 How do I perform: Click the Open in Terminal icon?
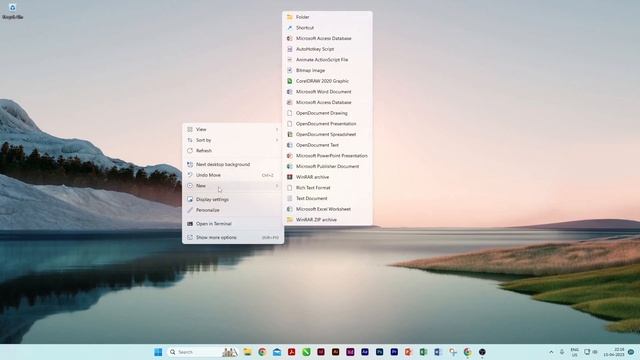coord(190,224)
